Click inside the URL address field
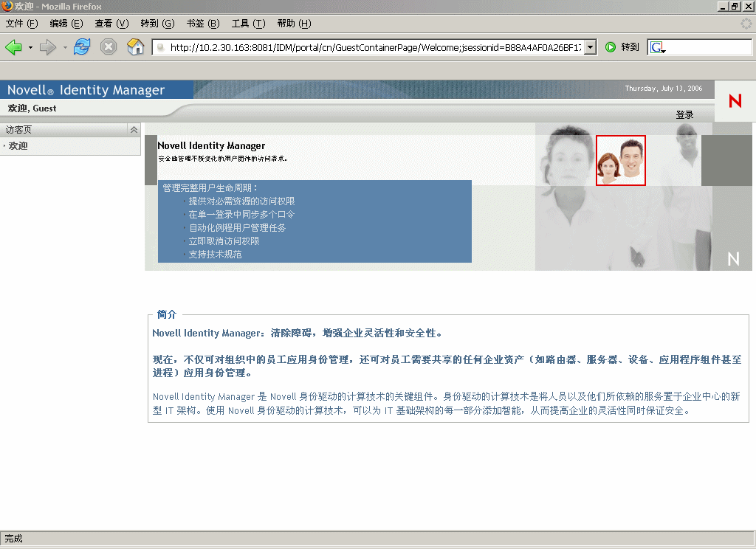 [369, 46]
